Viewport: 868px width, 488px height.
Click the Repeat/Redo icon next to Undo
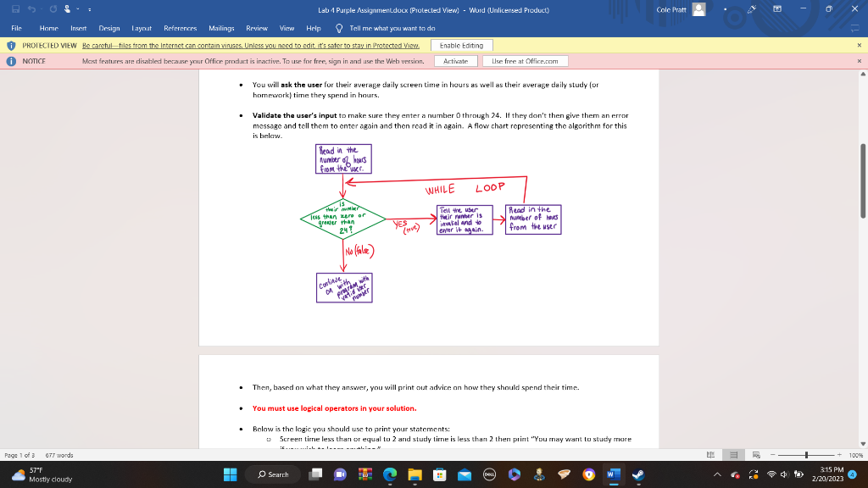pos(53,8)
